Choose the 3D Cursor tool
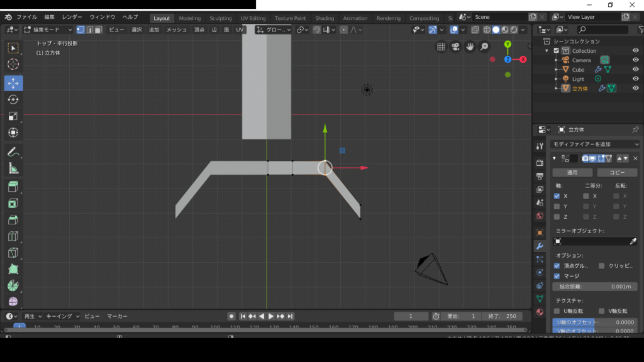 click(x=13, y=64)
